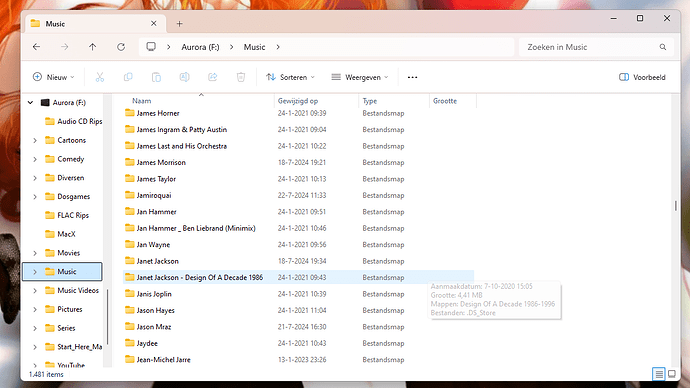Refresh the Music folder view

coord(121,47)
